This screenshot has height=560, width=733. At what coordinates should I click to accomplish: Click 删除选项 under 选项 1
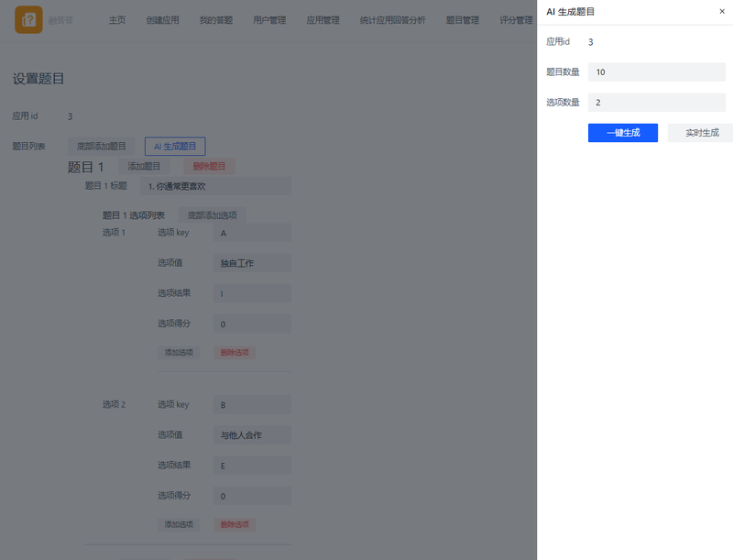pyautogui.click(x=235, y=353)
